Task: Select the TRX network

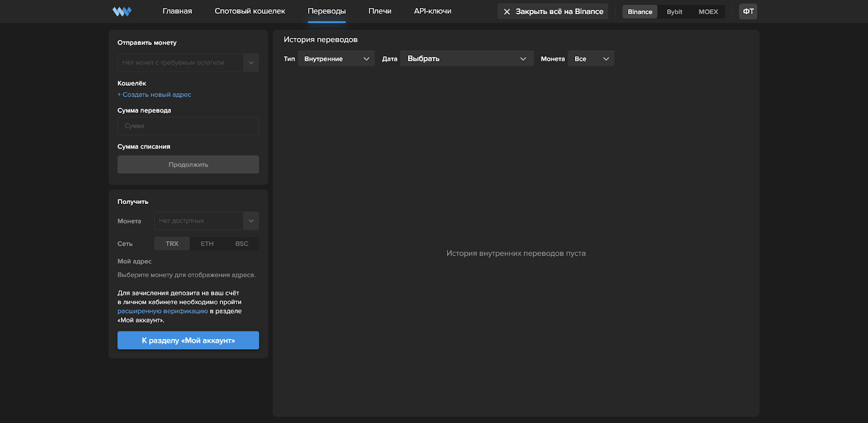Action: [x=172, y=243]
